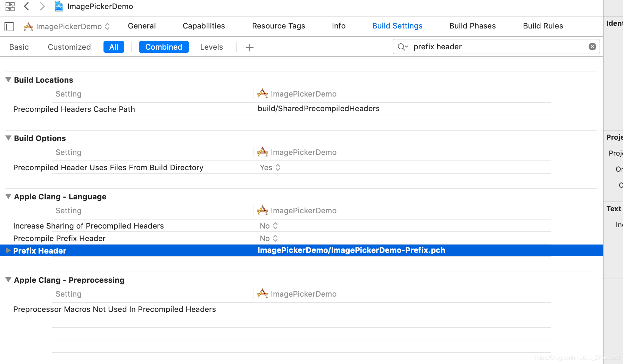Open the ImagePickerDemo target selector
The image size is (623, 364).
[67, 26]
